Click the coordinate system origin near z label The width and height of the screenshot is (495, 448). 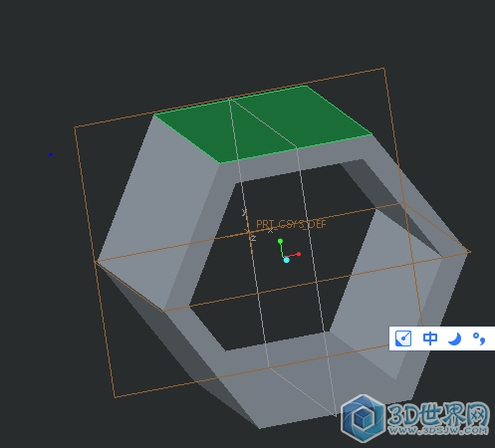tap(248, 232)
